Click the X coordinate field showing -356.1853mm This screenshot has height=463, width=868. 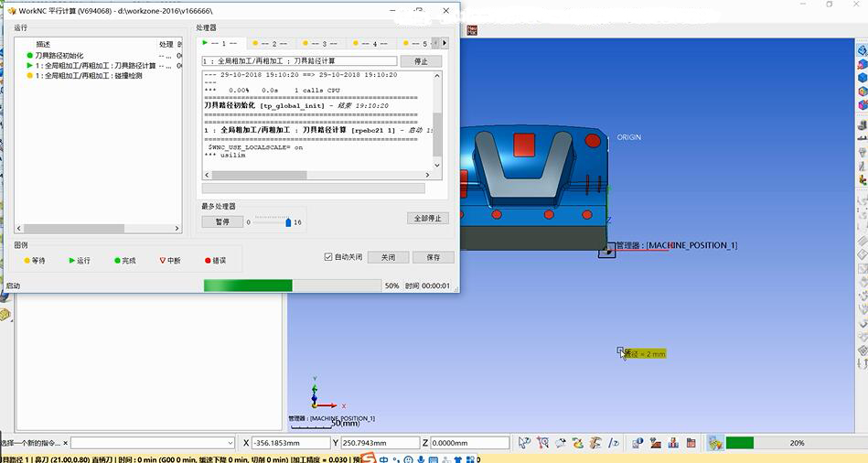coord(291,443)
